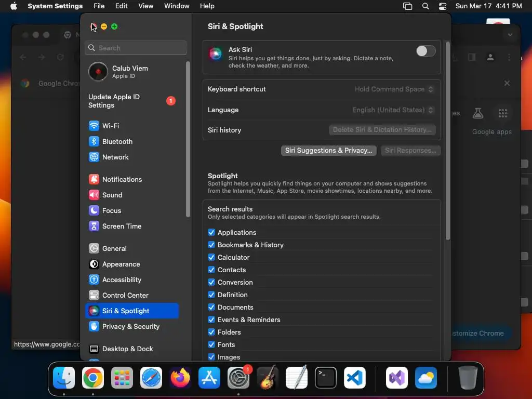Image resolution: width=532 pixels, height=399 pixels.
Task: Open Firefox from the Dock
Action: pos(180,378)
